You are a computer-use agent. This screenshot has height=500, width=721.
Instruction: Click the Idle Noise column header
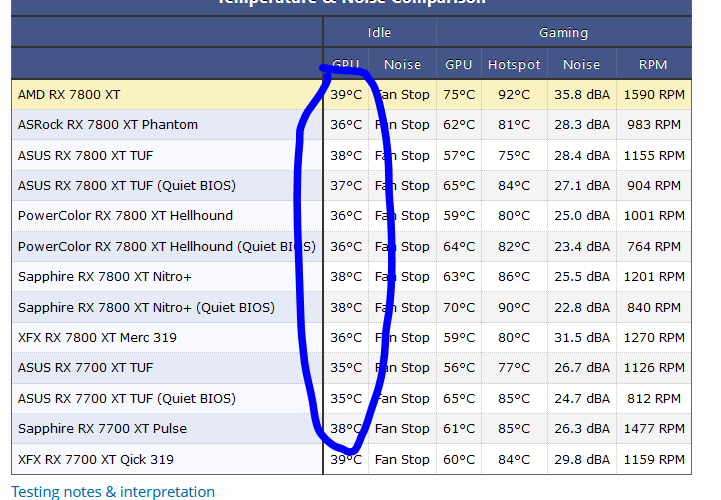pos(402,64)
